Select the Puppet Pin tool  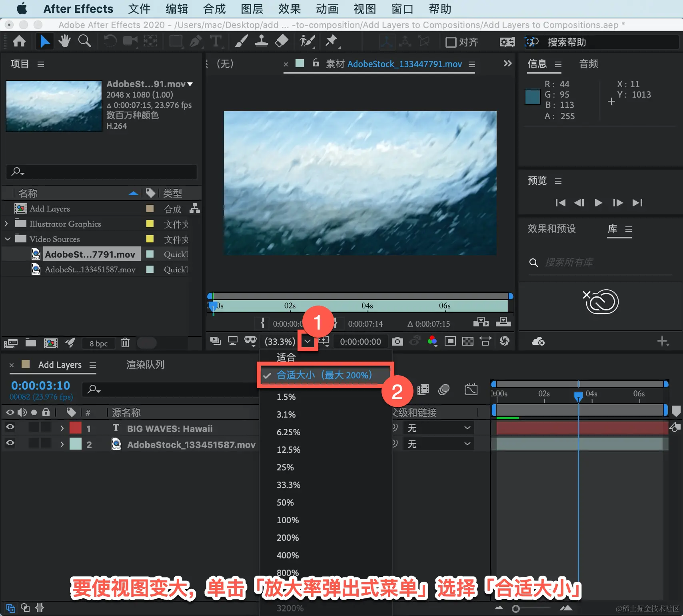point(332,41)
